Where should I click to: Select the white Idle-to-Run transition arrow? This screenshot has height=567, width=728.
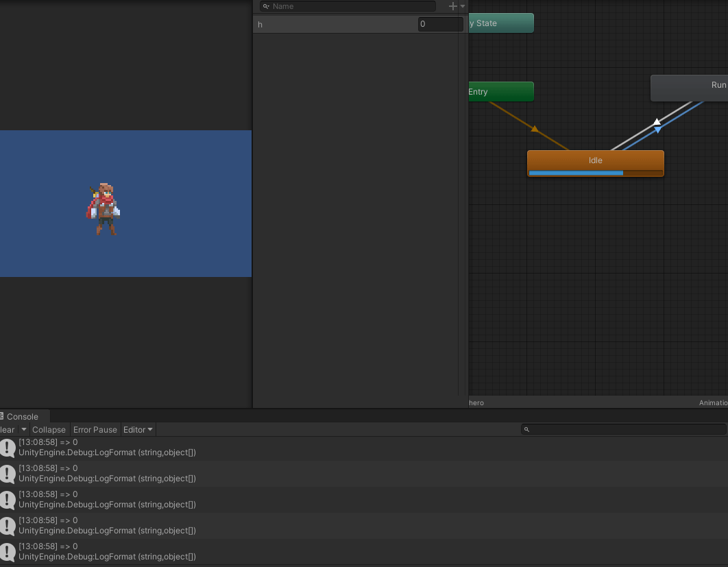pos(657,121)
